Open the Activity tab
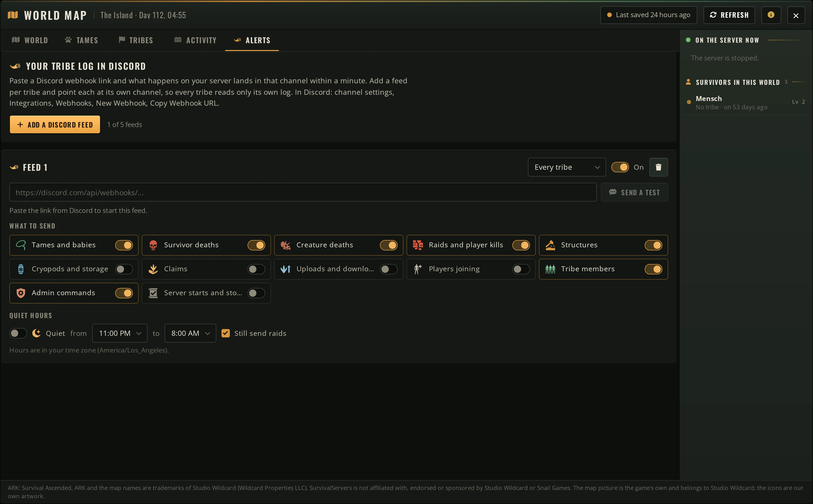813x504 pixels. pyautogui.click(x=195, y=40)
